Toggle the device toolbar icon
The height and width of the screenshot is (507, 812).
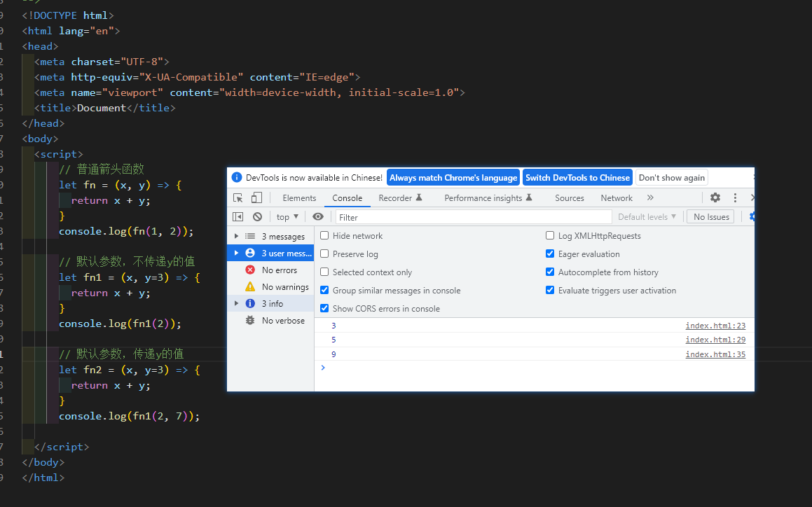pos(256,198)
